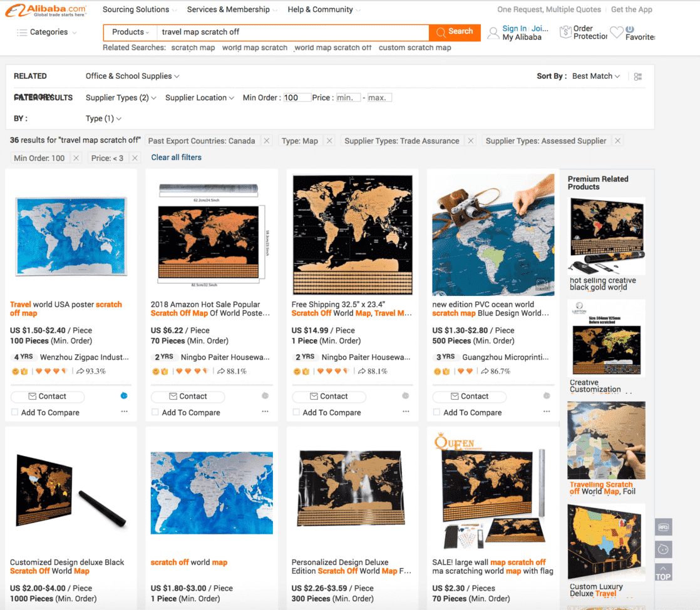Contact supplier of Free Shipping 32.5" map
Viewport: 700px width, 610px height.
click(329, 396)
